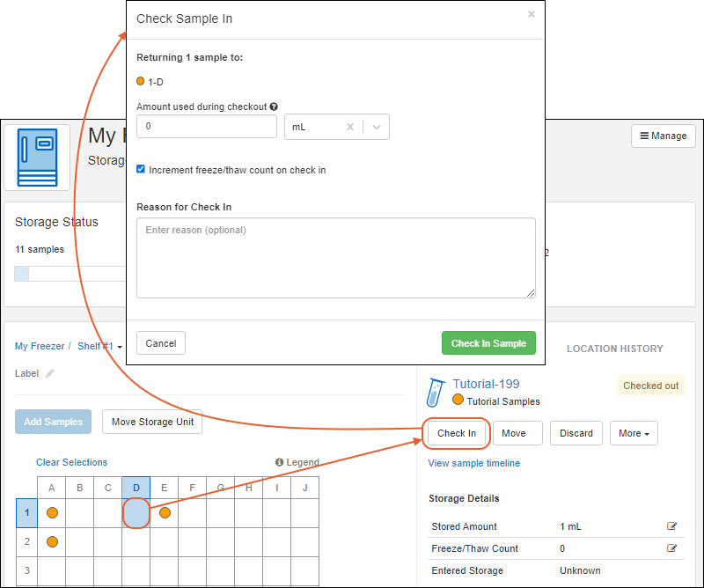Open the Manage menu
This screenshot has height=588, width=704.
point(663,136)
